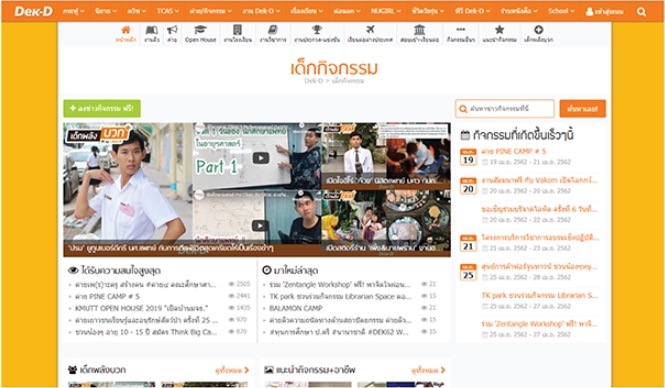Expand the TCAS dropdown menu
The image size is (665, 388).
[x=168, y=11]
